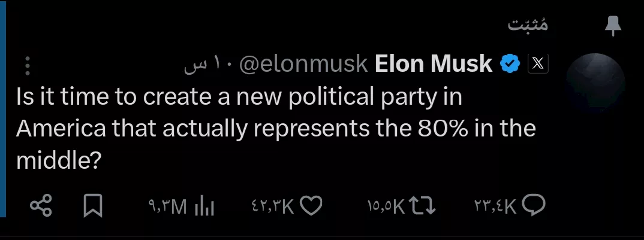Open the reply speech bubble icon
This screenshot has height=240, width=644.
tap(534, 206)
